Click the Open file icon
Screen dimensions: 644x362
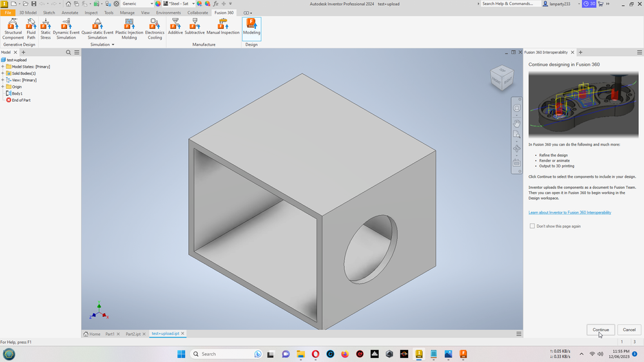tap(25, 4)
